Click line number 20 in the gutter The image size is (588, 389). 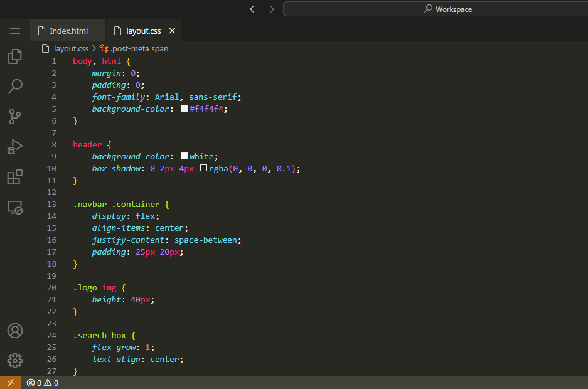[x=51, y=288]
